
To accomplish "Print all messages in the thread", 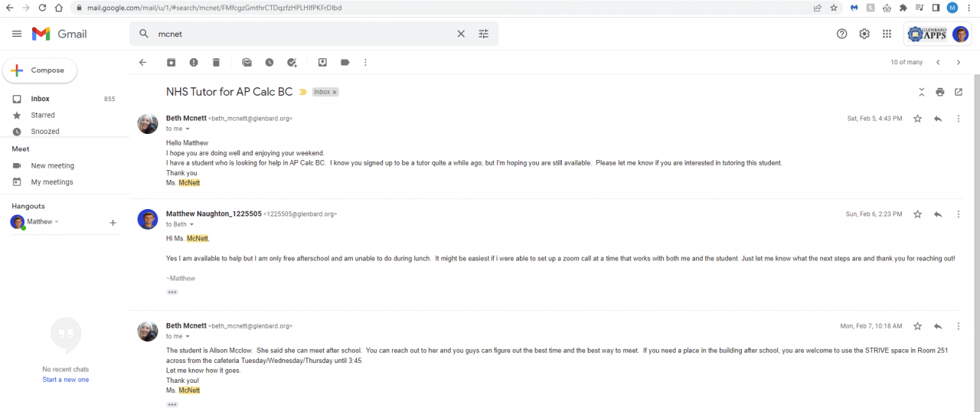I will click(x=940, y=92).
